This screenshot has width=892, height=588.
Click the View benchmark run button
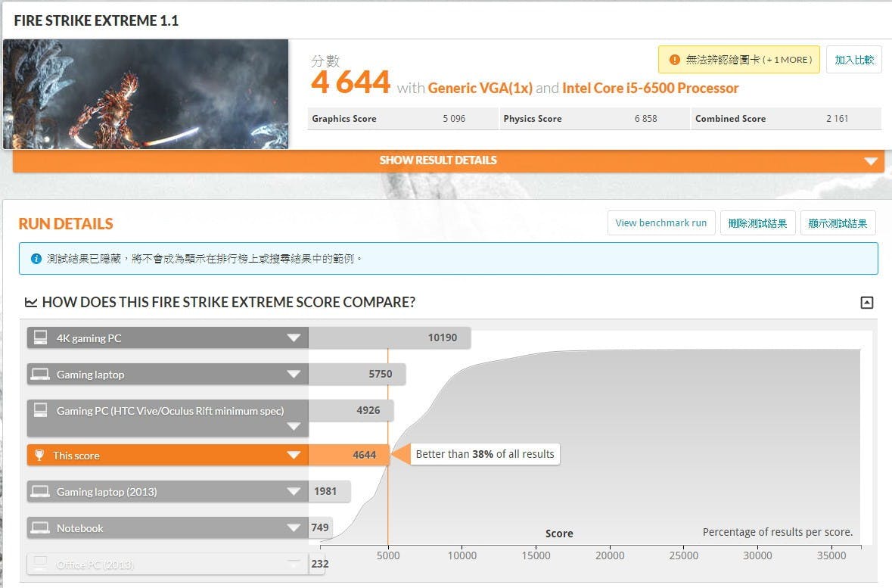pos(660,223)
